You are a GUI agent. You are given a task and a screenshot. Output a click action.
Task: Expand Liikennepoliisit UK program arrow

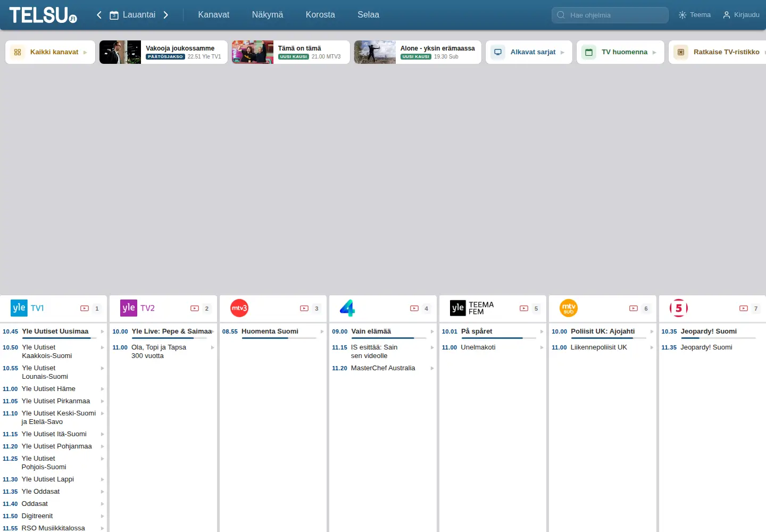click(x=652, y=347)
